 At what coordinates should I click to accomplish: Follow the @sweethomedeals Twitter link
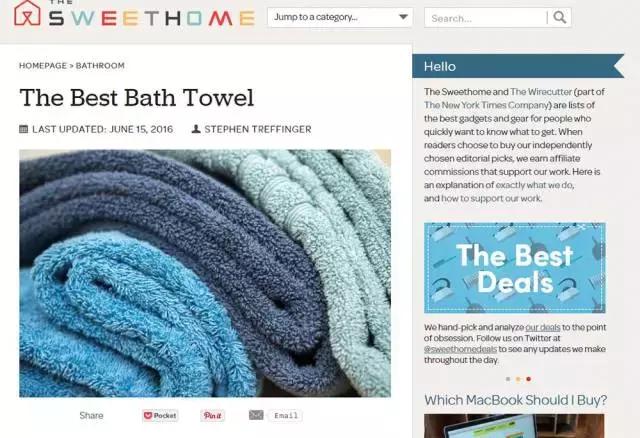point(460,349)
